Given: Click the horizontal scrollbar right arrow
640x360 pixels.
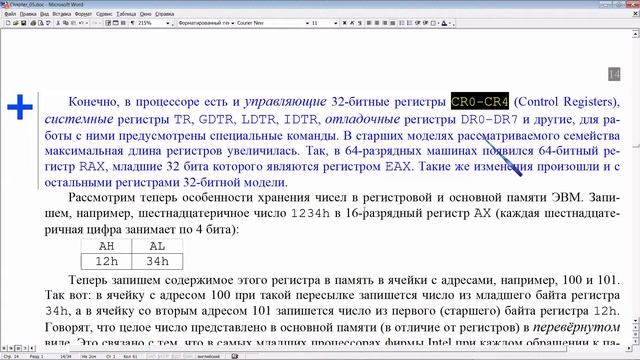Looking at the screenshot, I should point(629,348).
